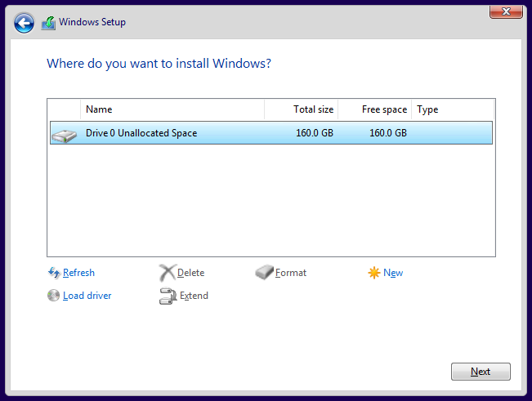Image resolution: width=532 pixels, height=401 pixels.
Task: Click the Load driver disc icon
Action: pos(54,296)
